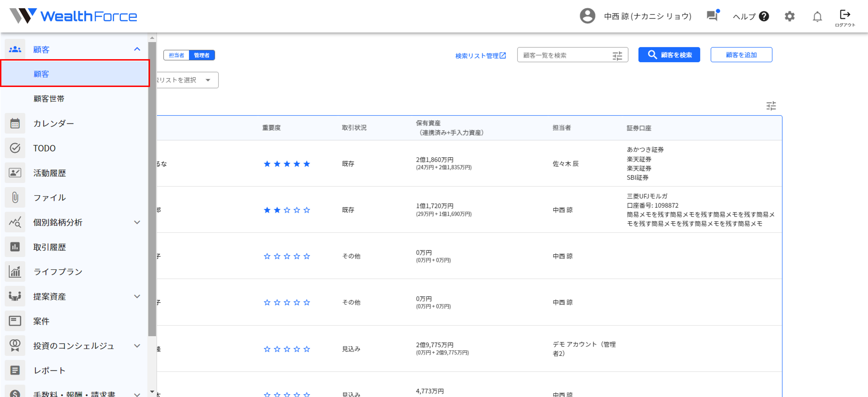Screen dimensions: 868x397
Task: Switch to 担当者 view toggle
Action: pos(176,55)
